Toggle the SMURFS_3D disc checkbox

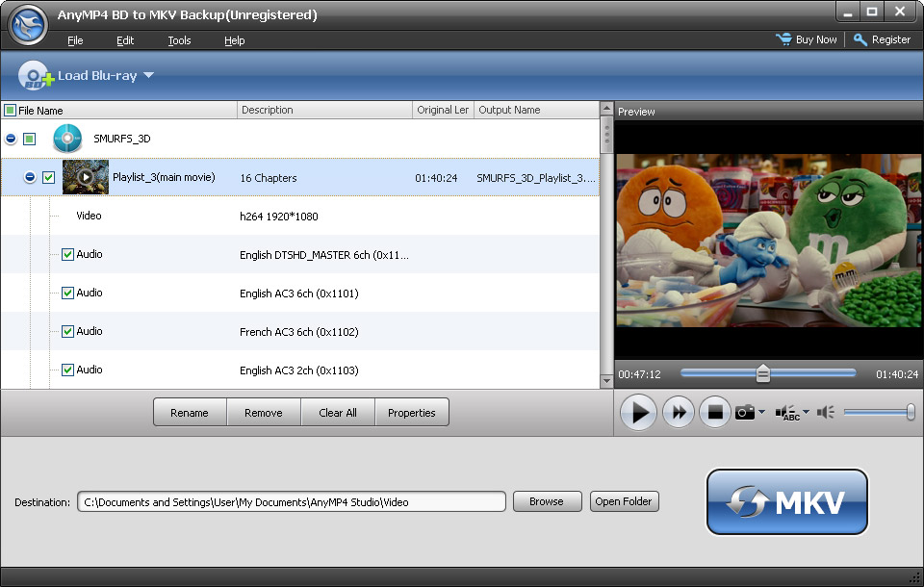(x=30, y=140)
